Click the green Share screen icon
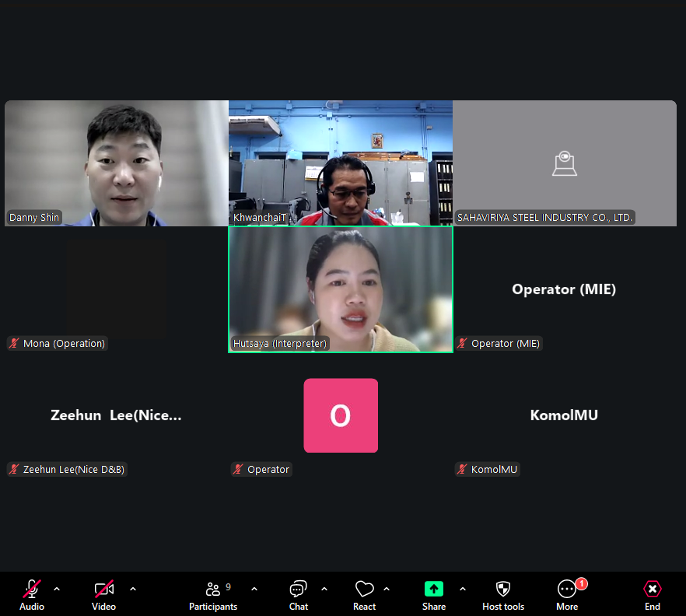 point(433,589)
